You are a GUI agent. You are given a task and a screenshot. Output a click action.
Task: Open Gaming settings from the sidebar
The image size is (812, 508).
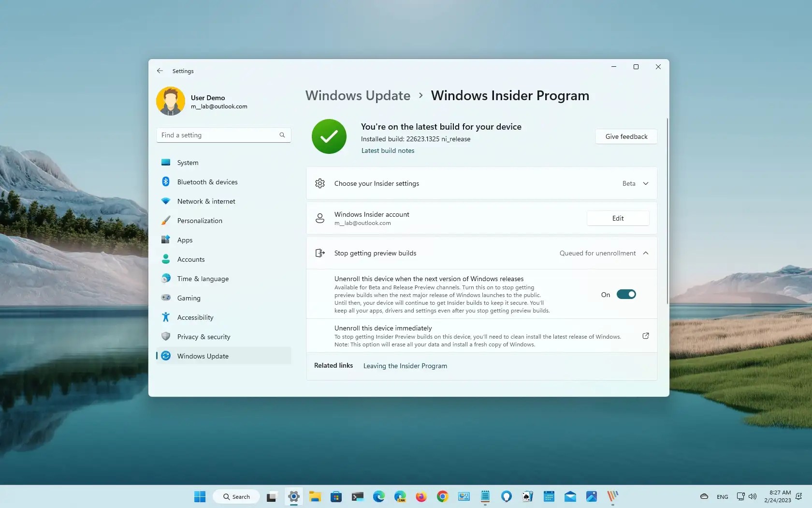tap(188, 298)
